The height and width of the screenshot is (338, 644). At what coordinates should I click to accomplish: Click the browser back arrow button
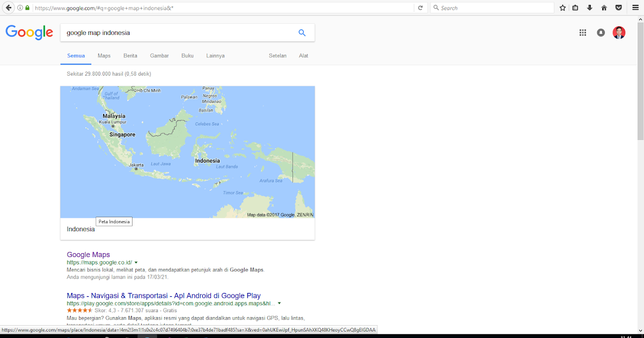click(x=8, y=8)
